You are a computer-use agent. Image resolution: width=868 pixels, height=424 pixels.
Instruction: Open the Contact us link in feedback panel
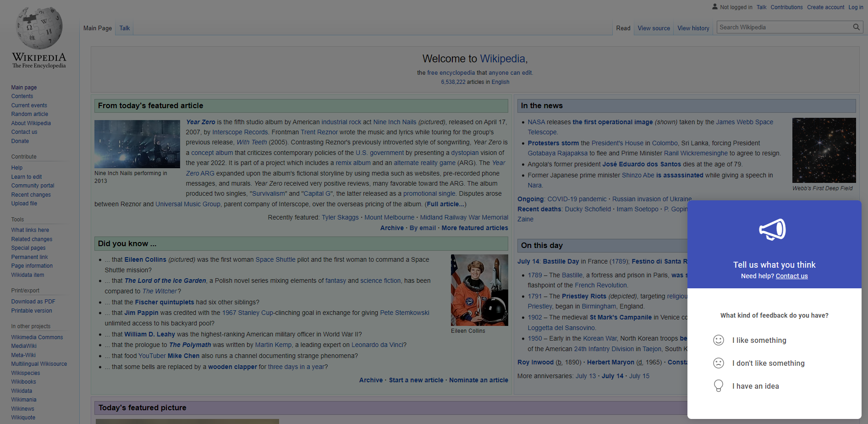[791, 276]
